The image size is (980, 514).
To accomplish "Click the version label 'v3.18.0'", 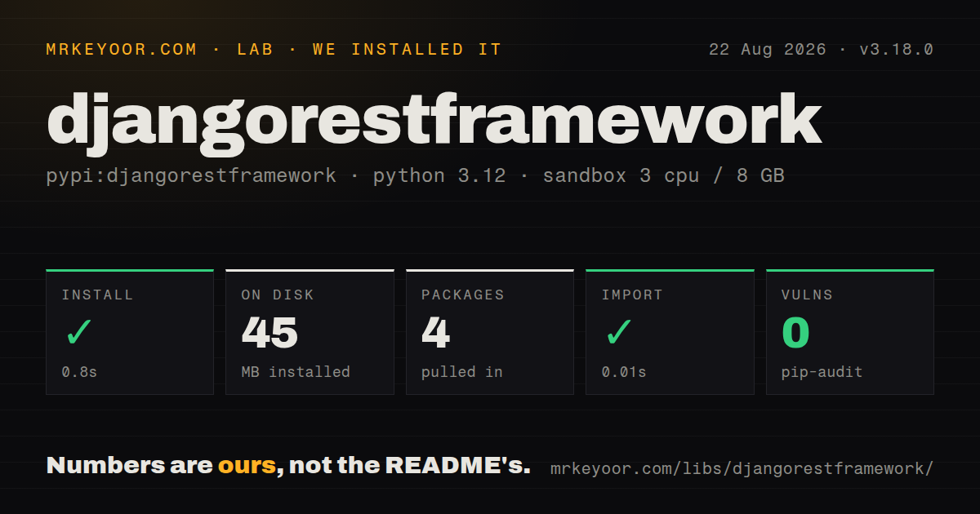I will pyautogui.click(x=896, y=50).
